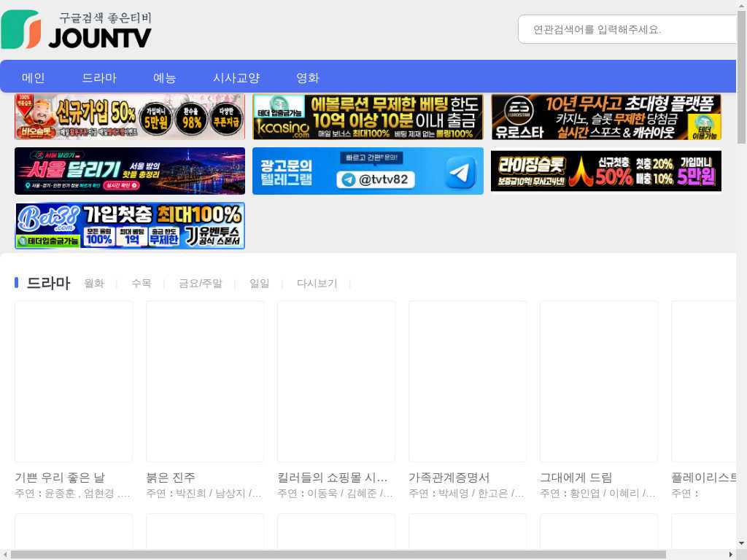Open the 붉은 진주 title link
This screenshot has width=747, height=560.
tap(171, 477)
